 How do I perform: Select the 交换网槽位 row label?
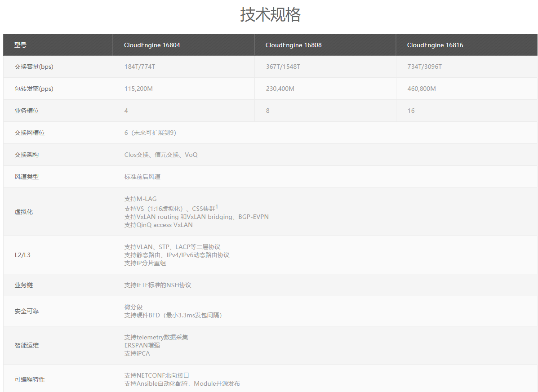point(30,133)
